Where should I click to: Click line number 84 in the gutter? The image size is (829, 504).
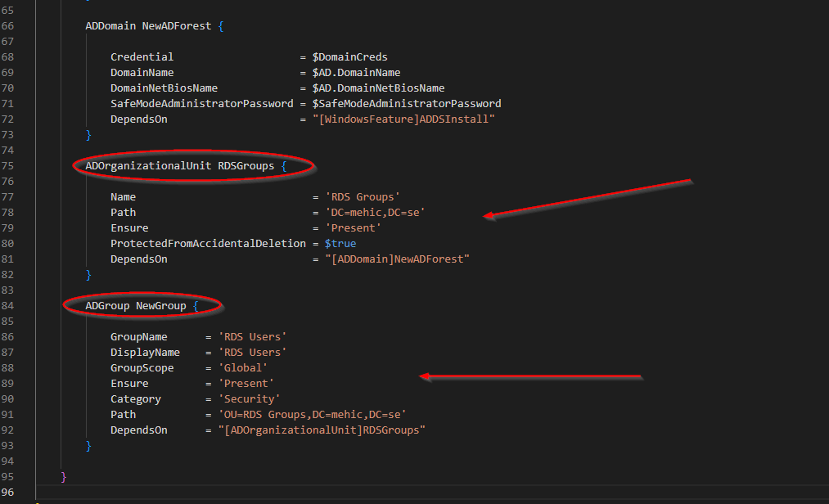[8, 306]
